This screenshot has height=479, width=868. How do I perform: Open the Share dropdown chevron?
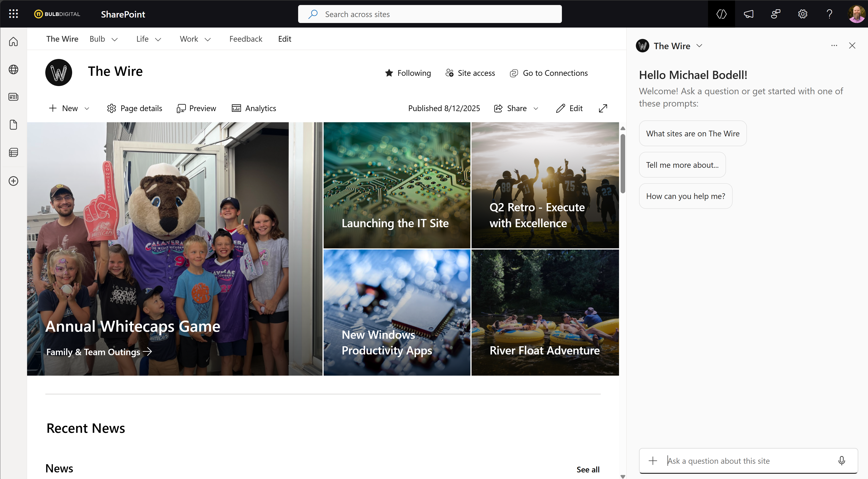click(x=536, y=109)
